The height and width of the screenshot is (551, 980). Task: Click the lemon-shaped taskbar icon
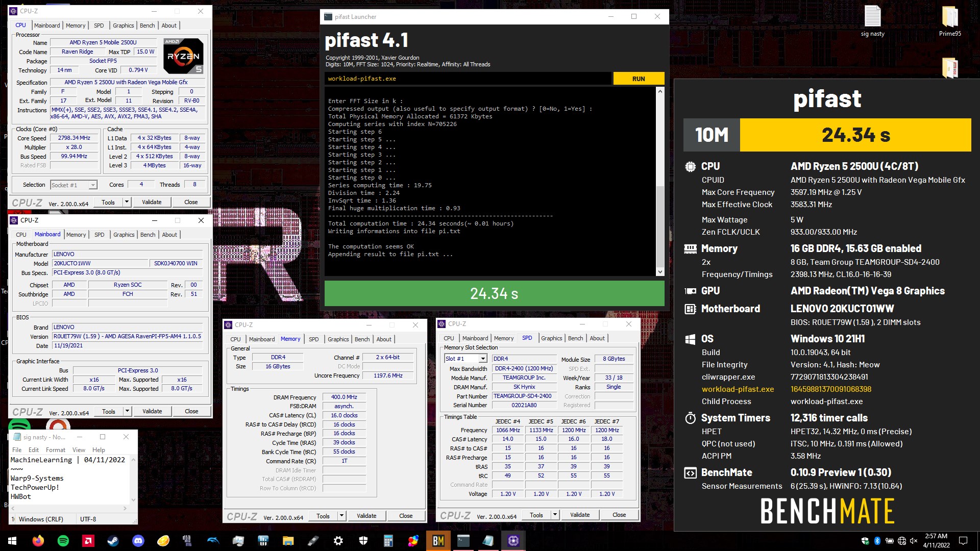pos(163,541)
